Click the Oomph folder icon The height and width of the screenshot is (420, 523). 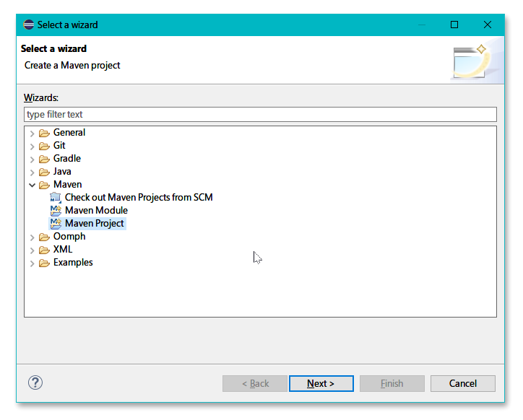click(x=44, y=237)
